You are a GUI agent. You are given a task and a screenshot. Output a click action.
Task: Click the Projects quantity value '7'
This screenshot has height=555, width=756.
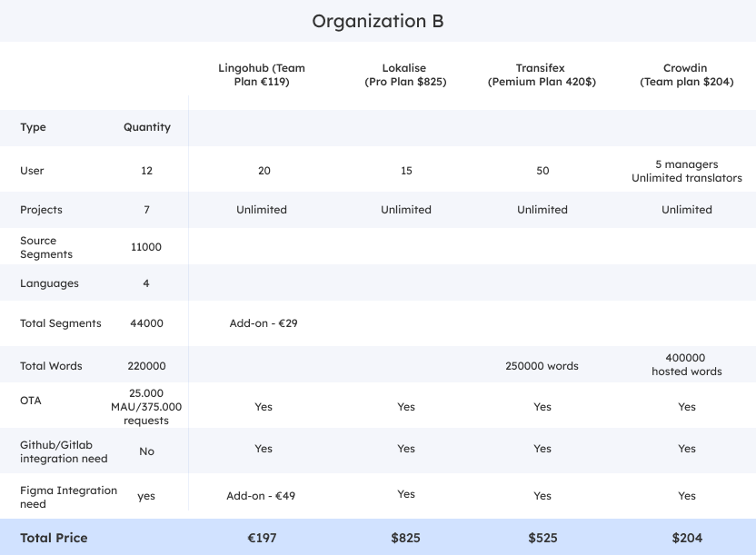[x=146, y=210]
